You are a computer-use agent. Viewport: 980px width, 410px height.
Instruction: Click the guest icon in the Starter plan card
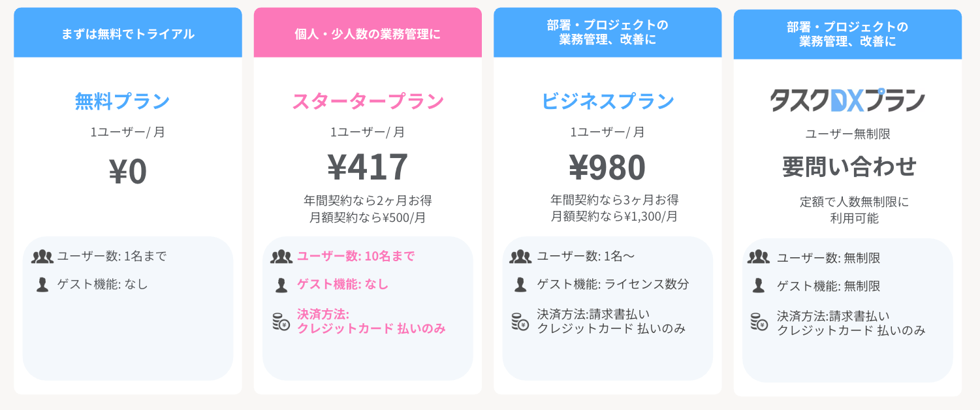coord(281,285)
